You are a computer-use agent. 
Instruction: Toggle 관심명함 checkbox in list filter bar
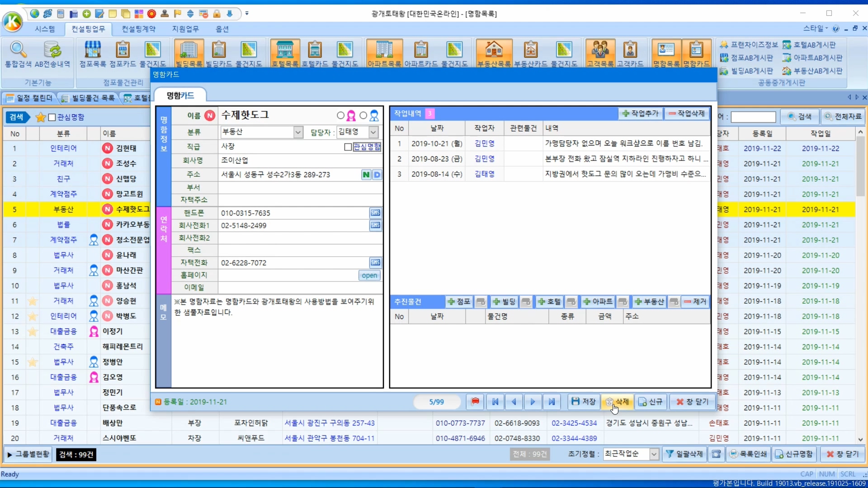52,117
